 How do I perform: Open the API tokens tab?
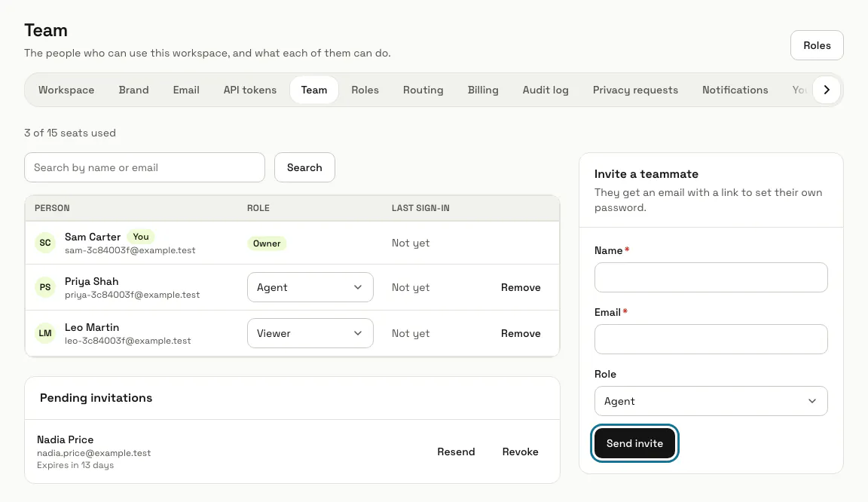click(249, 90)
